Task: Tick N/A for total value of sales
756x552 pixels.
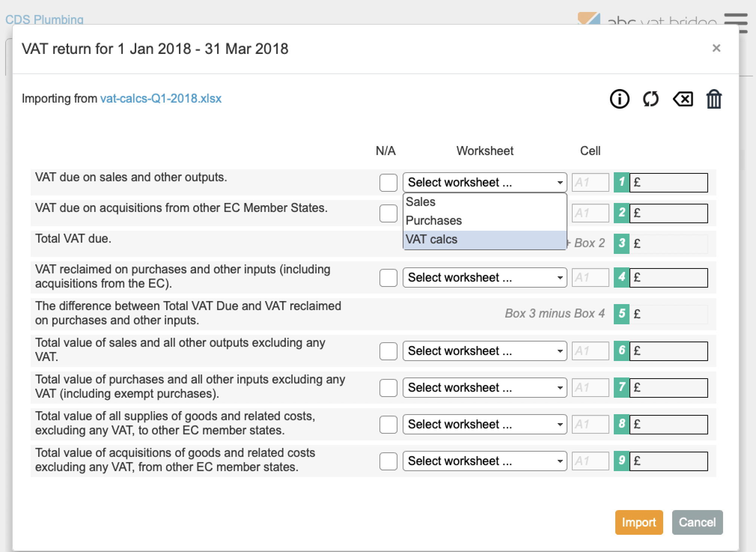Action: tap(388, 351)
